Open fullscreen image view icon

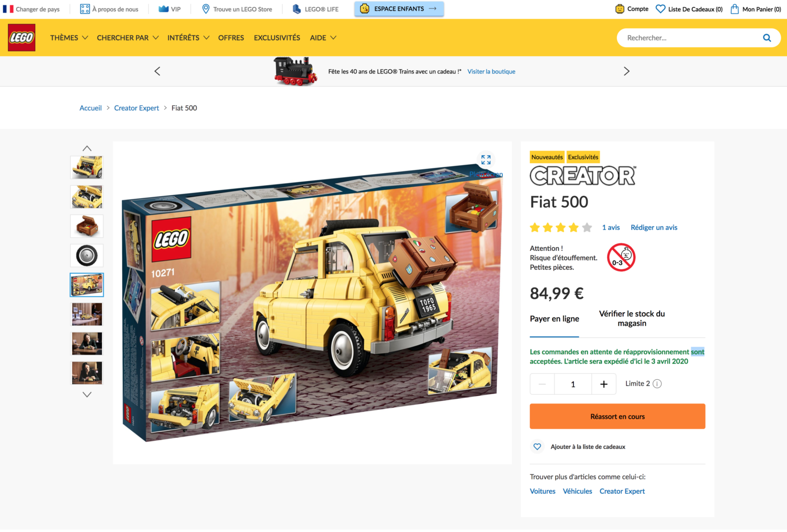[486, 159]
